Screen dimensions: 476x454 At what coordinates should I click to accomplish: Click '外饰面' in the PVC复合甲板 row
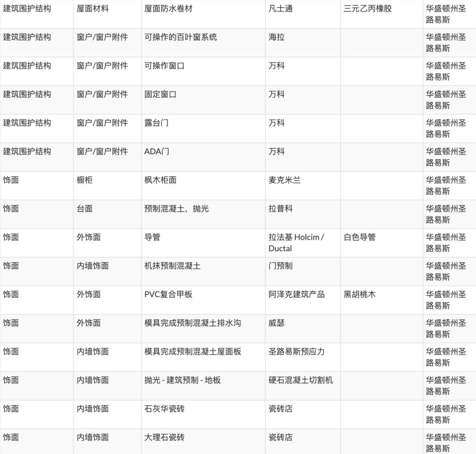(89, 294)
